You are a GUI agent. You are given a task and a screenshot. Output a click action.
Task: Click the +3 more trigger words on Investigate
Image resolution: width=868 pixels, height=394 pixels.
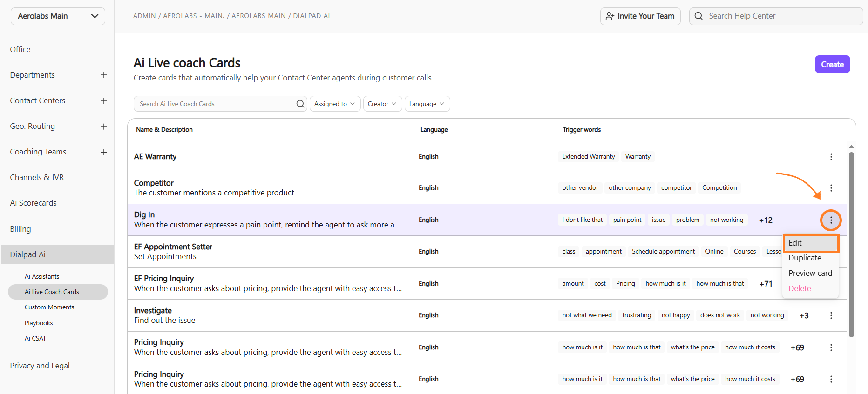coord(804,315)
